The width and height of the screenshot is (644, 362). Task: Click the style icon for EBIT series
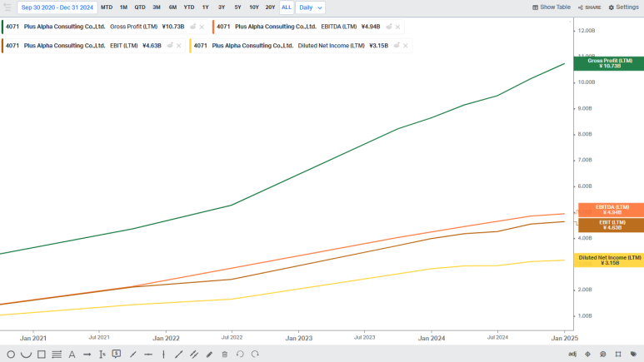tap(170, 46)
